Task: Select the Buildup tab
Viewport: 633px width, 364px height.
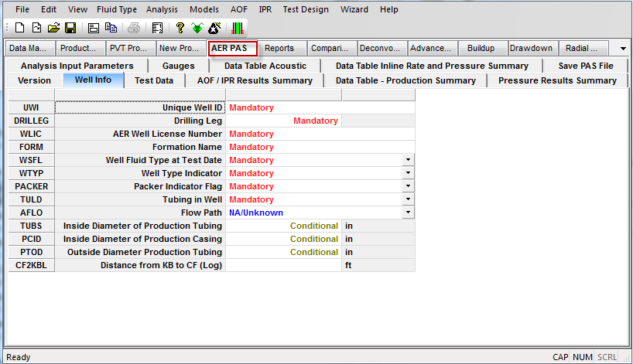Action: coord(481,48)
